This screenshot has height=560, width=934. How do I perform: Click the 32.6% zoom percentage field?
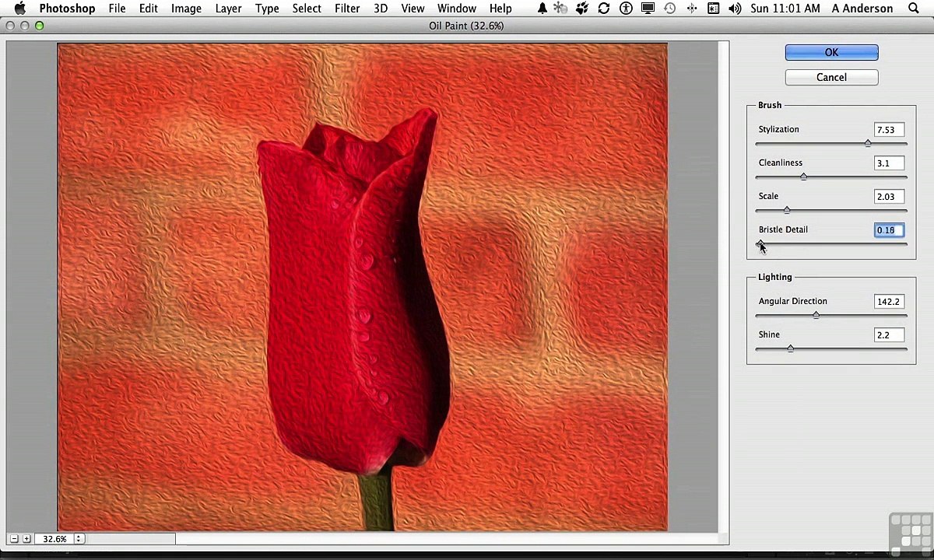pos(54,538)
